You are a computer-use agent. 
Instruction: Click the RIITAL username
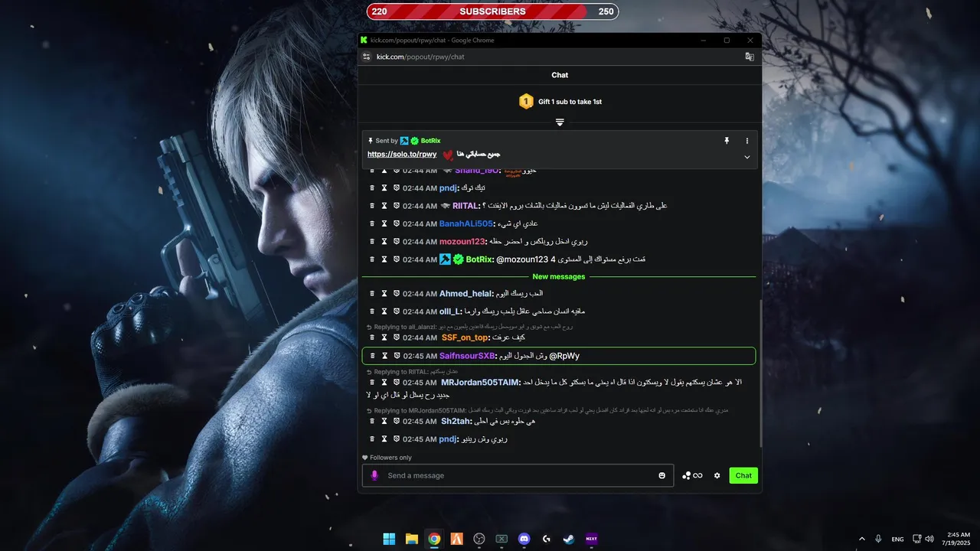[x=465, y=206]
